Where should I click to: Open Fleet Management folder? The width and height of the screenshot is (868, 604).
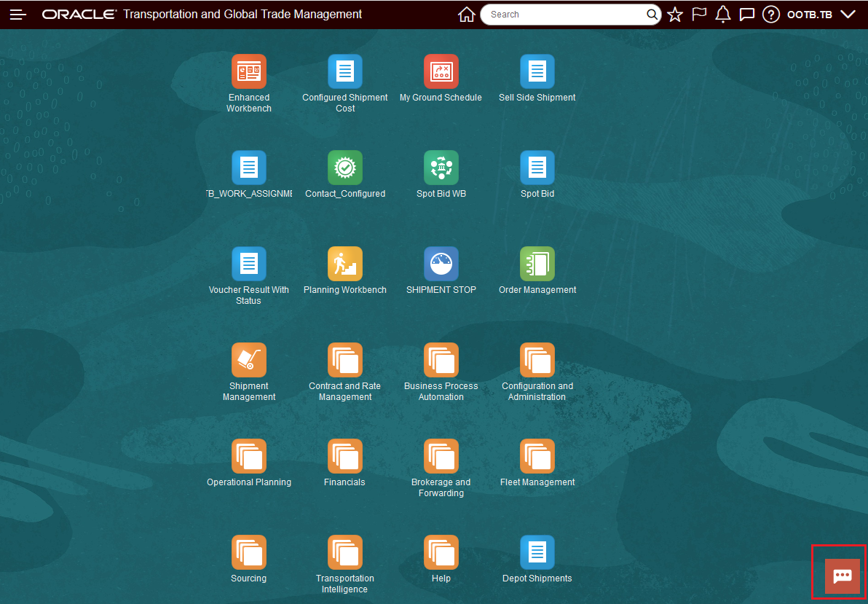[537, 457]
